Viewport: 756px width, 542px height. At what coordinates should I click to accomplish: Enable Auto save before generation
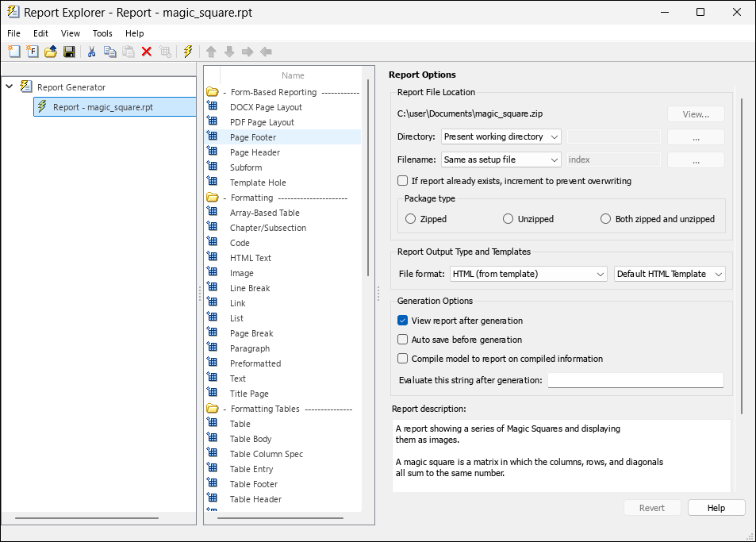pos(401,340)
